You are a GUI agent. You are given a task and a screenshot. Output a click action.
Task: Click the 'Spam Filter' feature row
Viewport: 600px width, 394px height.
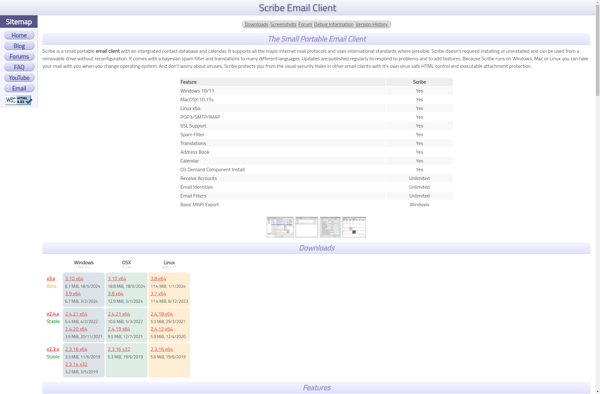pos(316,135)
